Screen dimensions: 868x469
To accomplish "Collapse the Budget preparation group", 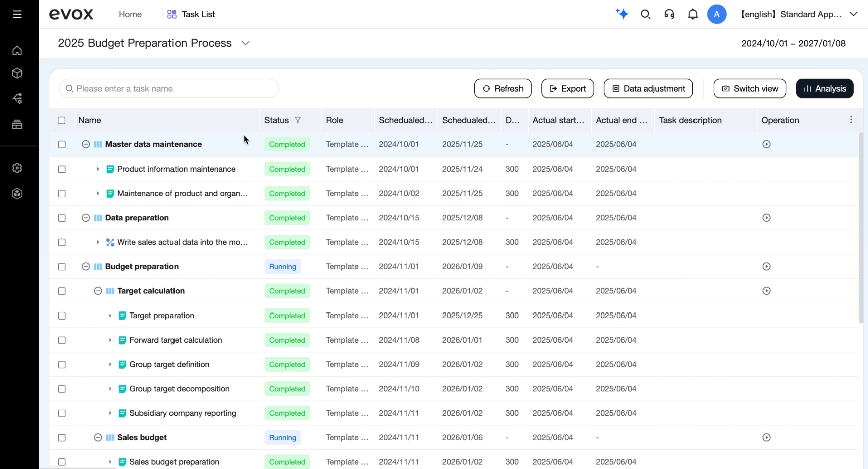I will coord(86,267).
